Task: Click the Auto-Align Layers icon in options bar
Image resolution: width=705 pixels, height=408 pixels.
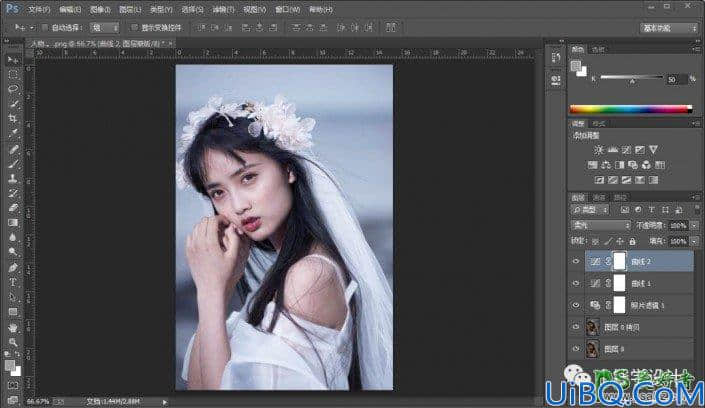Action: [391, 27]
